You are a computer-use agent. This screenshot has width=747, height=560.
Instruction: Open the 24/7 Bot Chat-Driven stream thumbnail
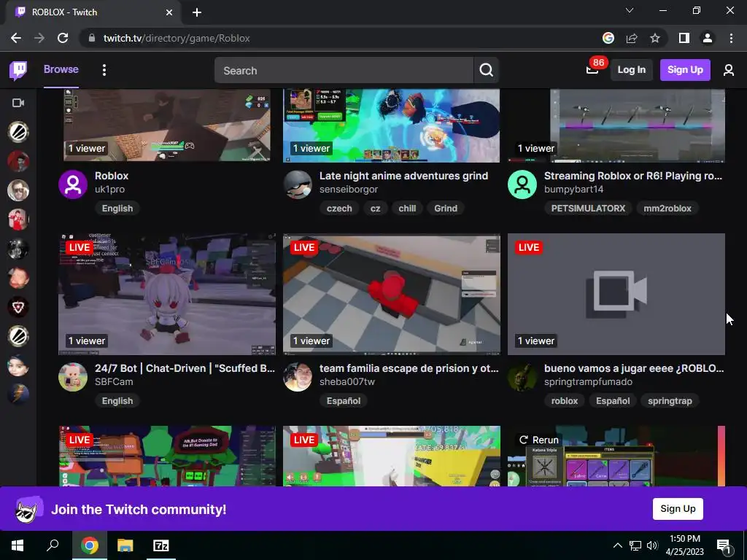coord(167,295)
